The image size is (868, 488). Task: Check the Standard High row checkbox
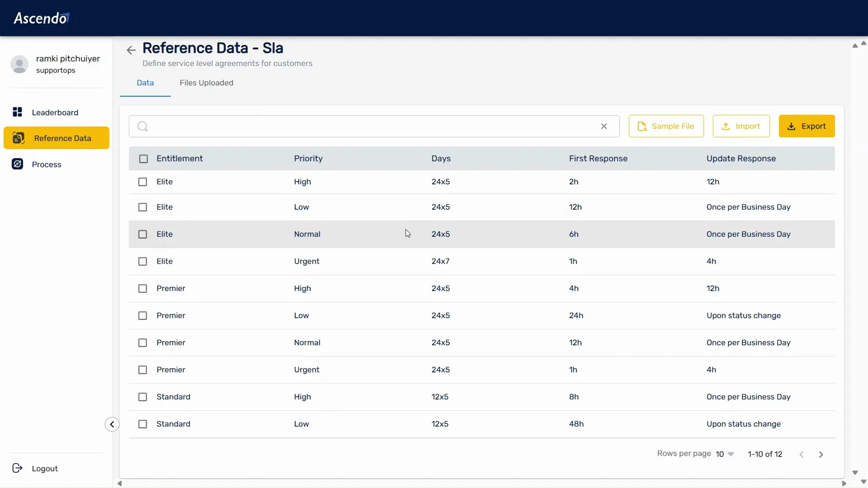click(x=143, y=397)
